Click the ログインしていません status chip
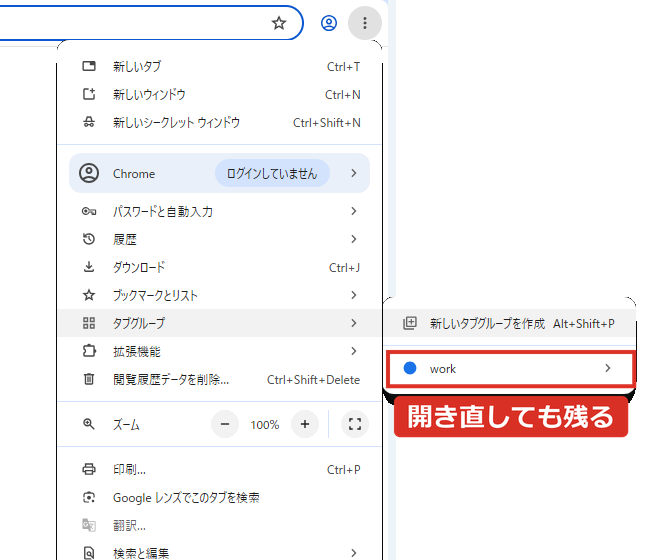Image resolution: width=660 pixels, height=560 pixels. [x=272, y=173]
